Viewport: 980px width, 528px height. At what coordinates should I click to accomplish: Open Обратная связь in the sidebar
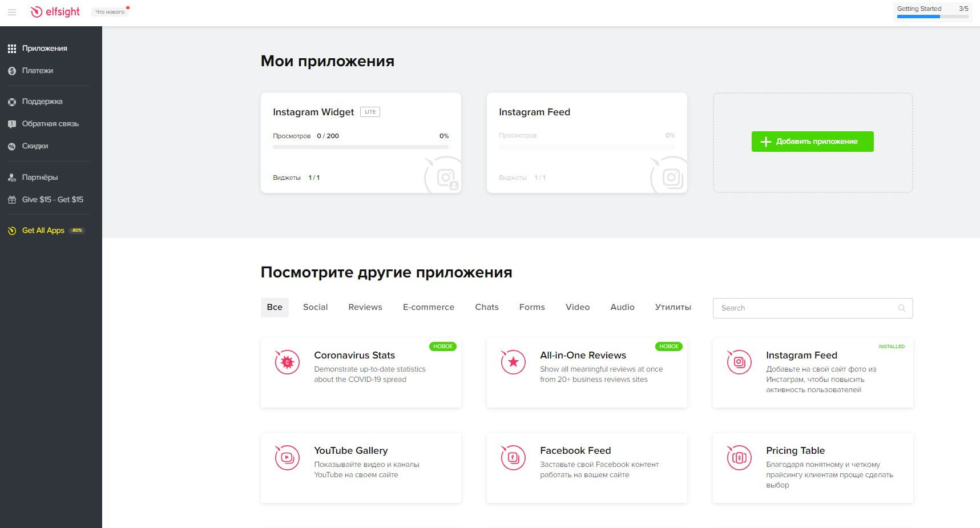(x=50, y=124)
